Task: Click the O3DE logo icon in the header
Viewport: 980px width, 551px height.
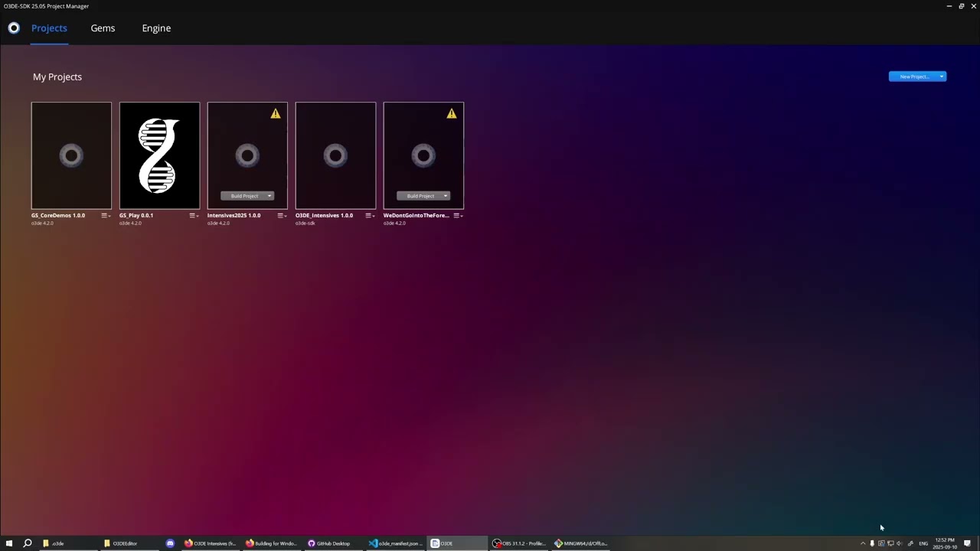Action: pos(14,28)
